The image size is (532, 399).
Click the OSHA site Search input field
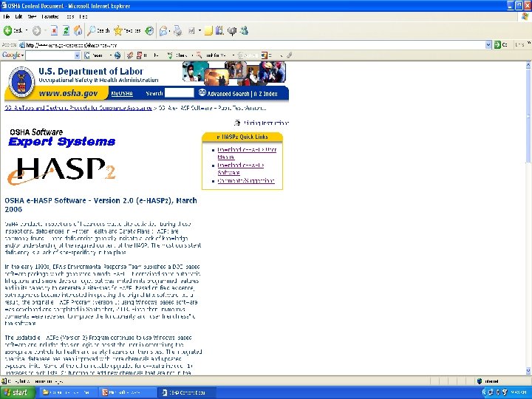click(x=179, y=92)
